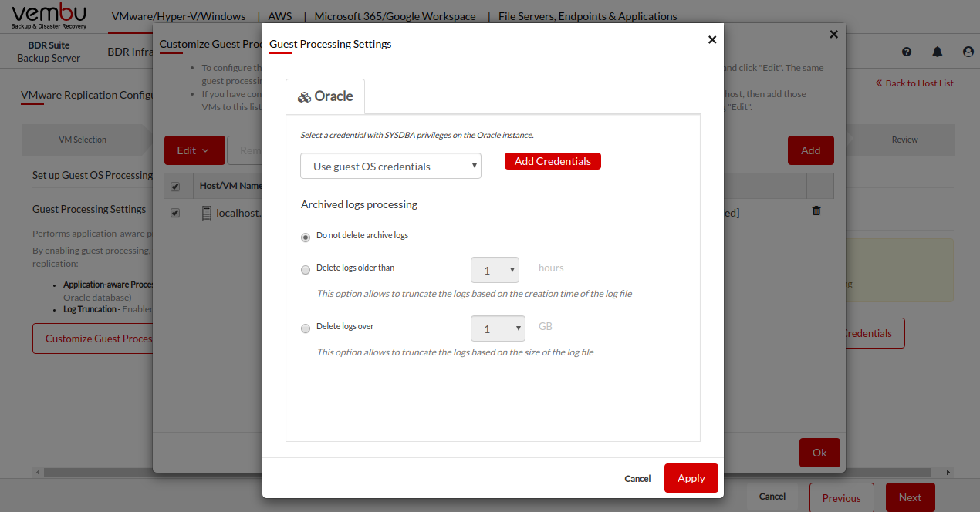Select 'Delete logs over' radio button
The width and height of the screenshot is (980, 512).
[306, 328]
